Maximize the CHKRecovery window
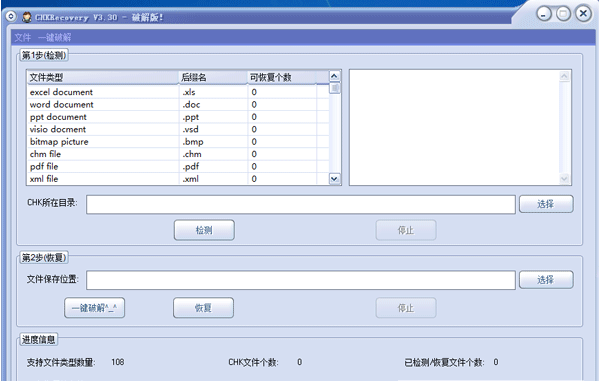The height and width of the screenshot is (381, 599). tap(563, 14)
